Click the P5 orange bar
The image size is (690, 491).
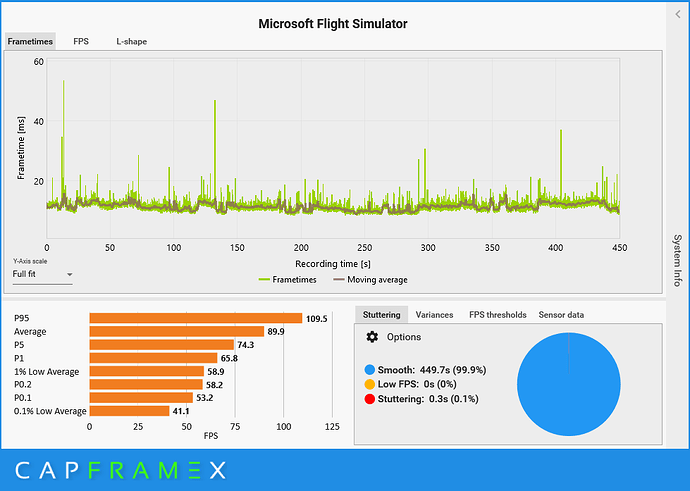tap(161, 344)
